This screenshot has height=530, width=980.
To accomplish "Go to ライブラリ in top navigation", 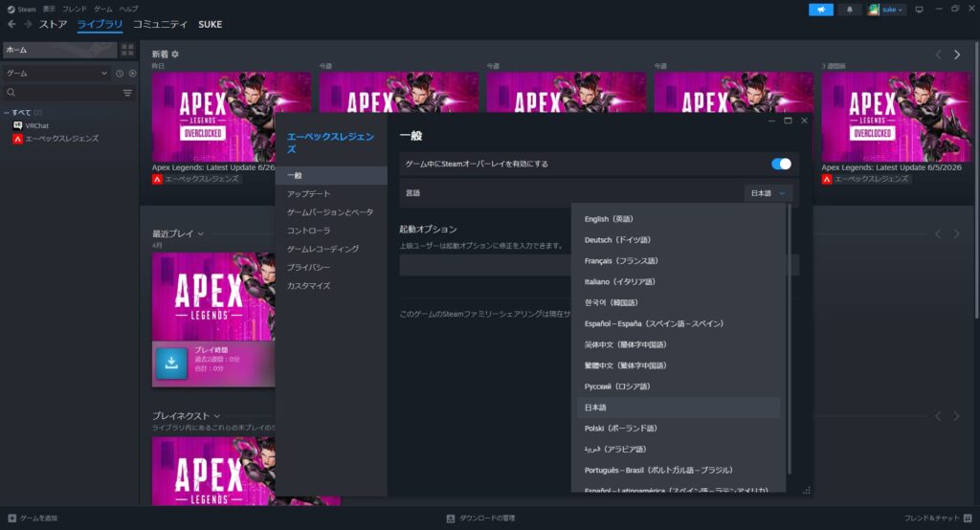I will coord(100,24).
